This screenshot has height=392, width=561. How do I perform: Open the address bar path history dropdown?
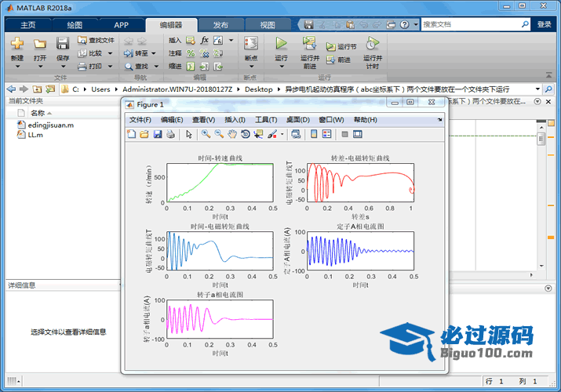click(537, 89)
